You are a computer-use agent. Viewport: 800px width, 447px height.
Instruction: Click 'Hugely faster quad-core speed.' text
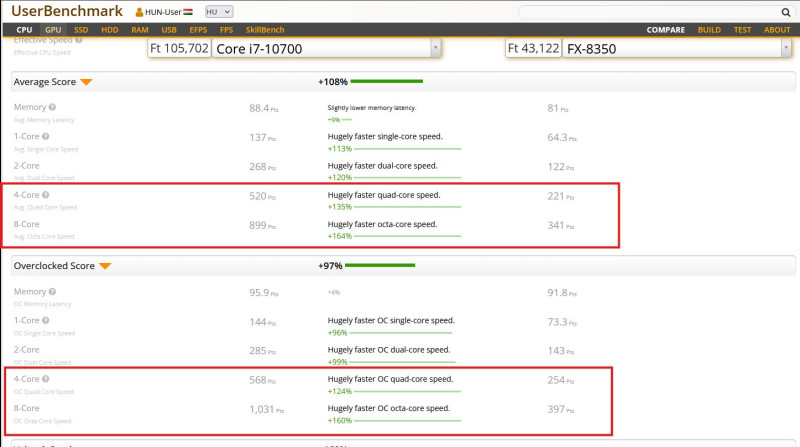[x=384, y=195]
